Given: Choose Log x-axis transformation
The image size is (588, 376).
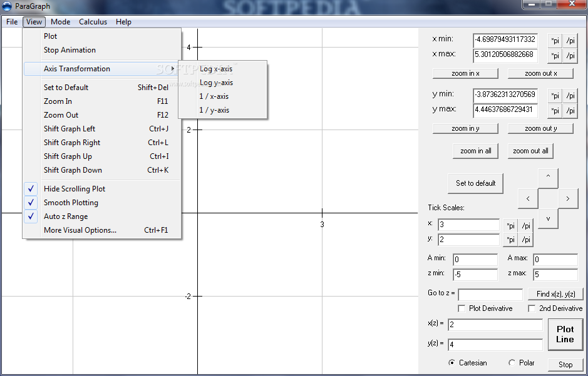Looking at the screenshot, I should pyautogui.click(x=223, y=69).
